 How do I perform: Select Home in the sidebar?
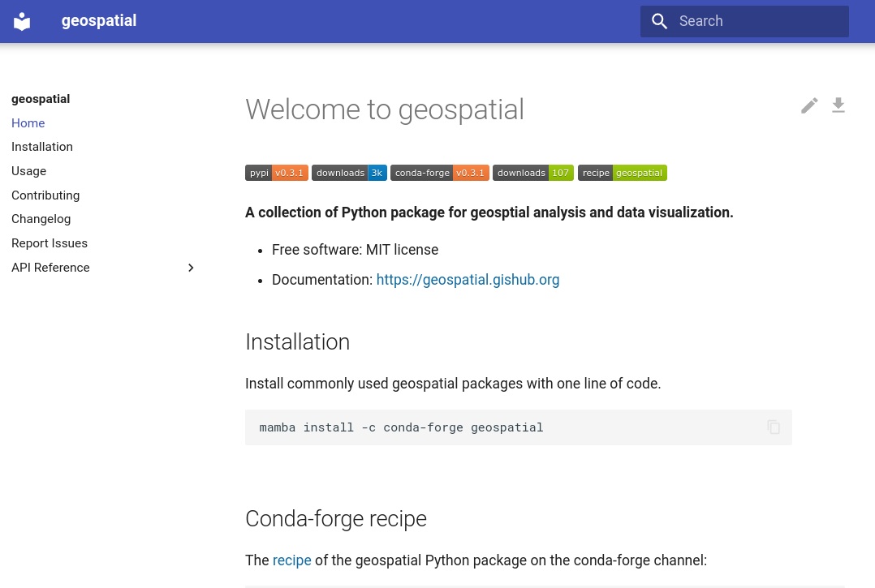click(28, 123)
